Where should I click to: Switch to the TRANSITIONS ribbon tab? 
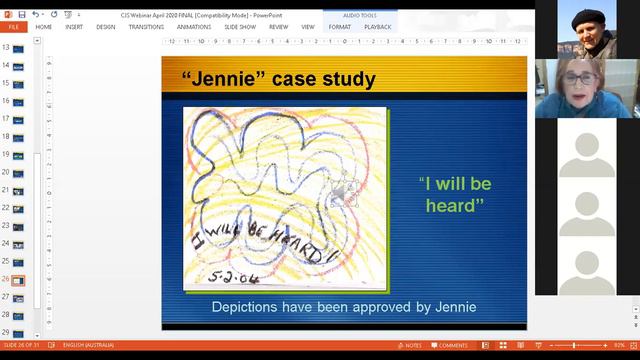[x=146, y=27]
